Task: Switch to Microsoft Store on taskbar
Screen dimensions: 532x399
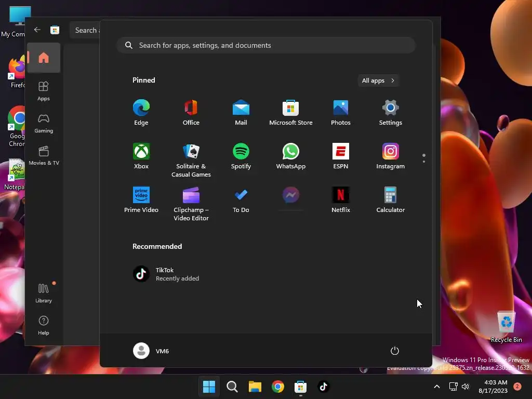Action: click(301, 387)
